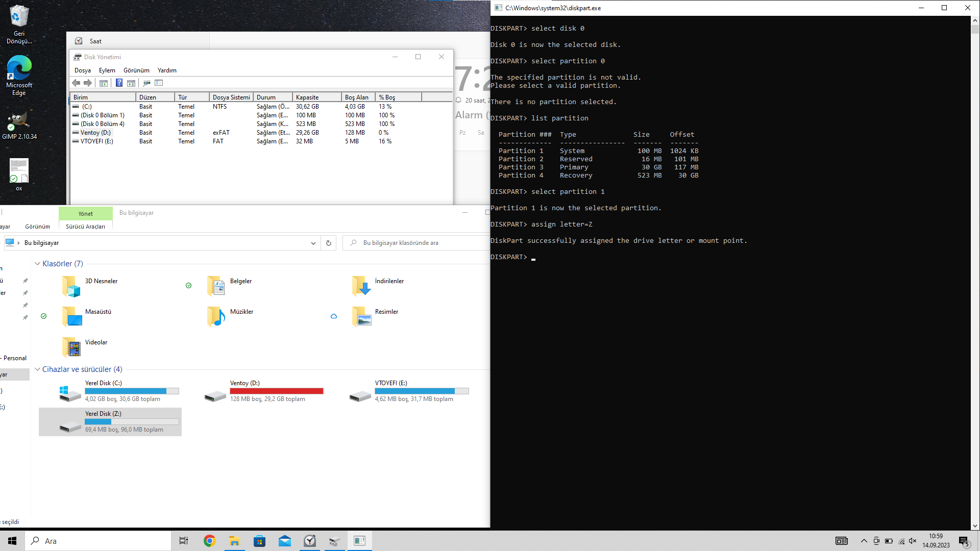Show hidden system tray icons
The height and width of the screenshot is (551, 980).
(x=864, y=541)
